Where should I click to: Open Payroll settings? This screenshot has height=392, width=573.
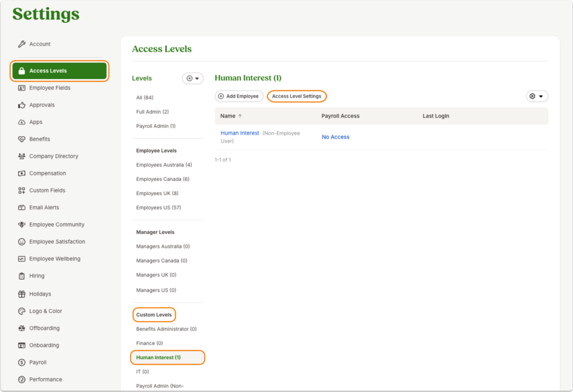click(x=38, y=363)
